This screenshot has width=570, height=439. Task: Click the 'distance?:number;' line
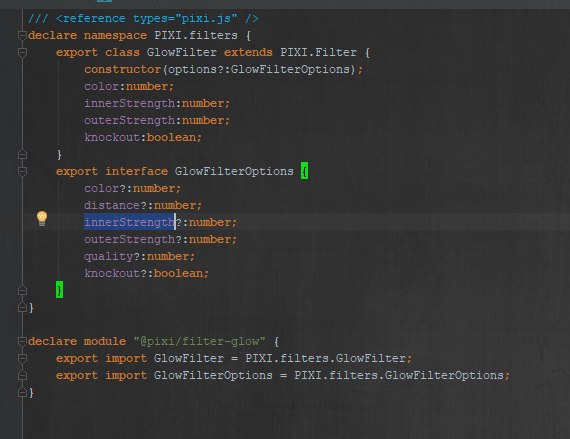(x=143, y=205)
